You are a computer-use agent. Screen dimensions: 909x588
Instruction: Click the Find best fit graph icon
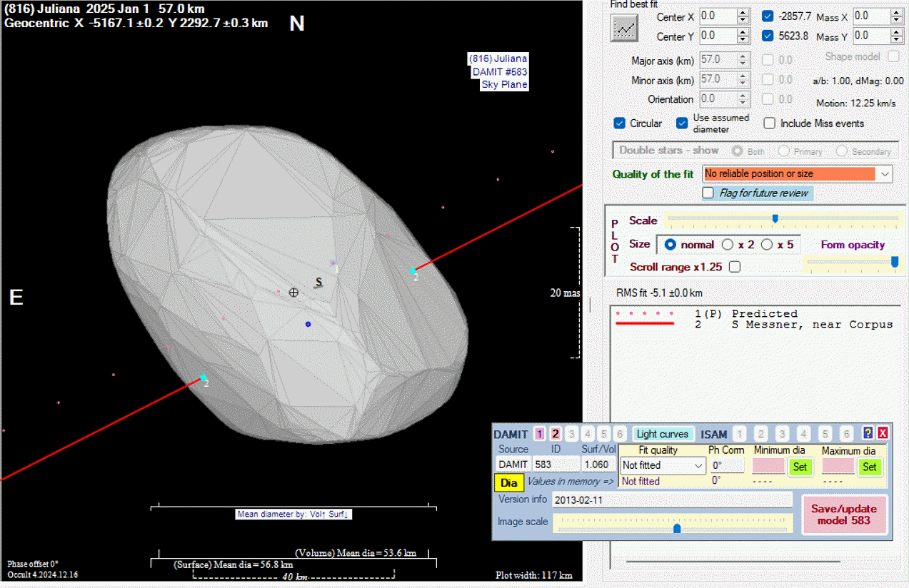tap(625, 28)
